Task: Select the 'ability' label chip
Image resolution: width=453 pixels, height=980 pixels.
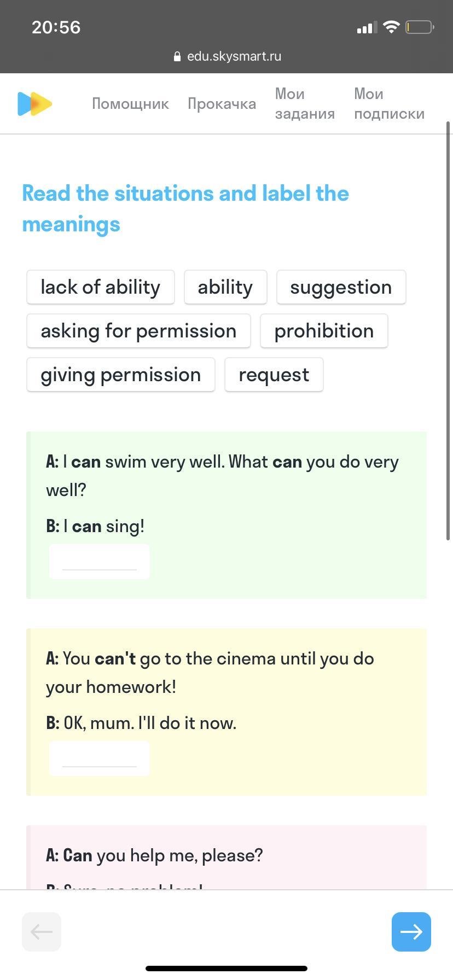Action: 225,287
